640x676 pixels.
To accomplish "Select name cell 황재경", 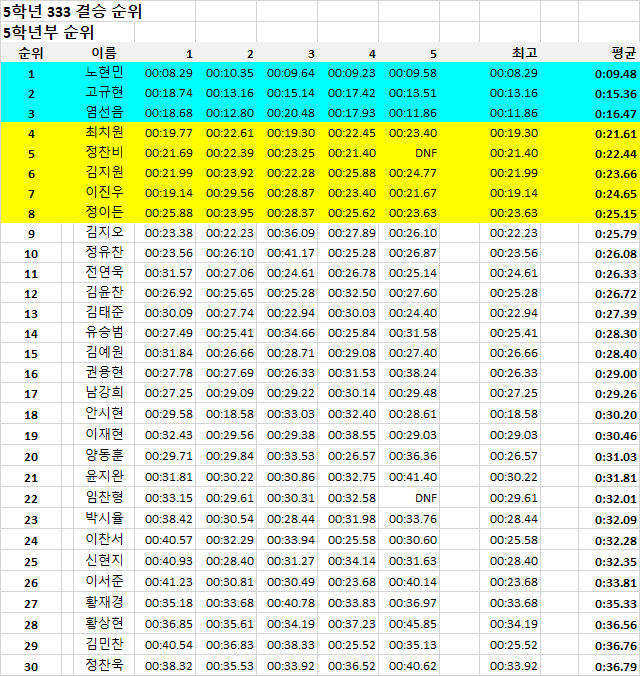I will (x=104, y=602).
